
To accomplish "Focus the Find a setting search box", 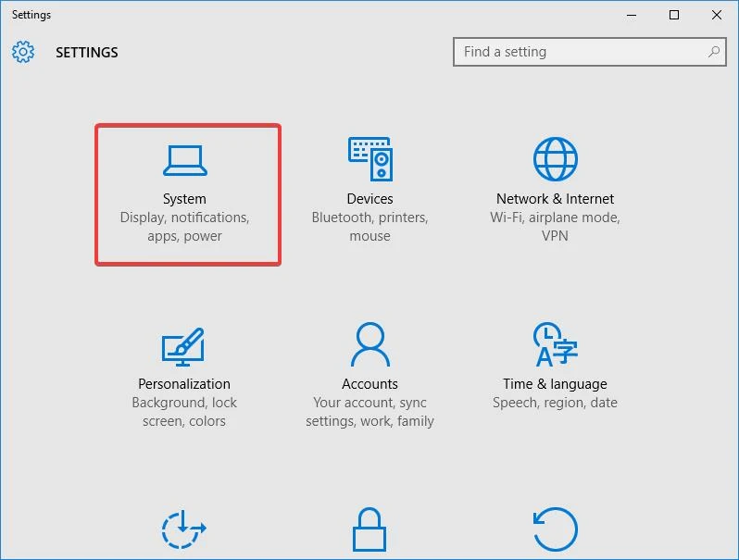I will (x=590, y=52).
